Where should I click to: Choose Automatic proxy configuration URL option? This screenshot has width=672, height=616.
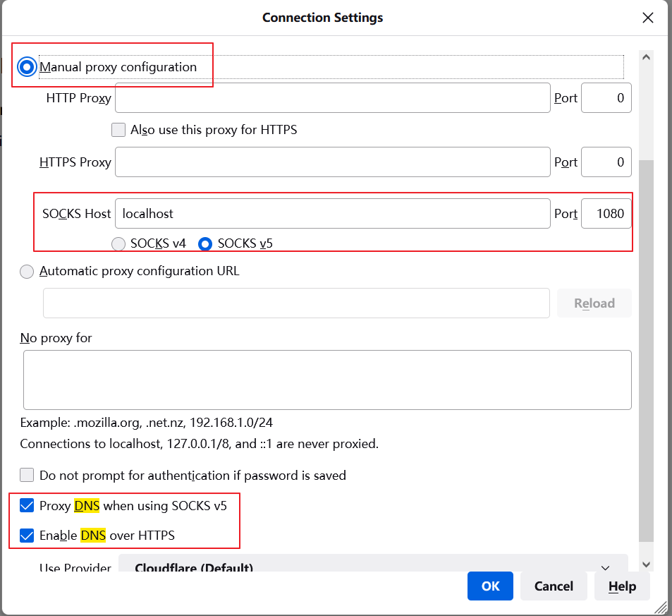28,272
